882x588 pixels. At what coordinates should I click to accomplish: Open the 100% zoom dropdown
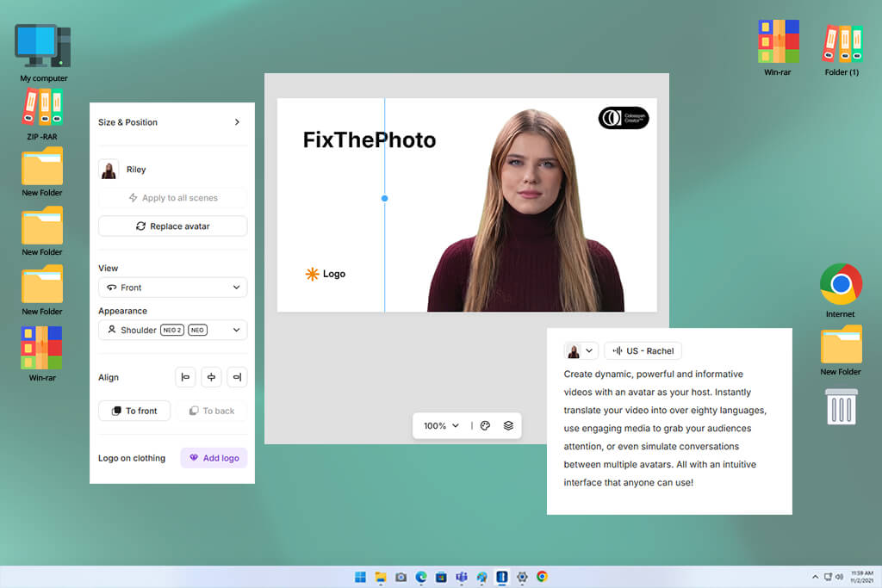(x=441, y=425)
